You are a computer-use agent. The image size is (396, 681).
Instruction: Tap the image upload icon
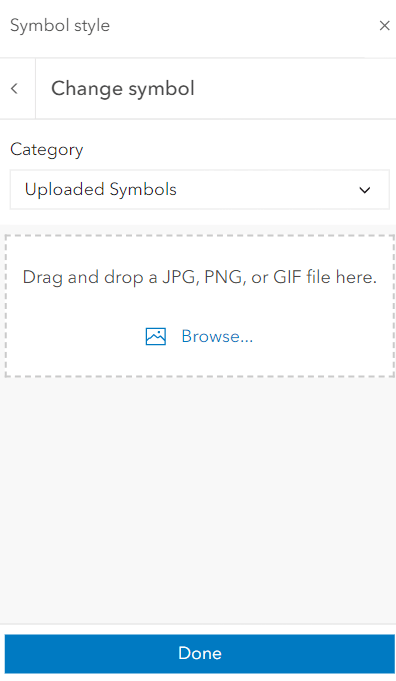(155, 336)
